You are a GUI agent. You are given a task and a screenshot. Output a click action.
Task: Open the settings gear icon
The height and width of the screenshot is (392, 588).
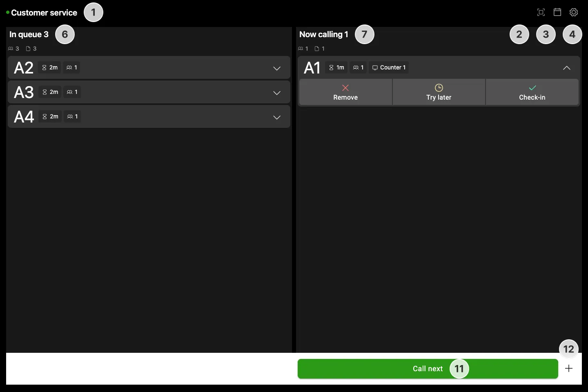coord(574,12)
